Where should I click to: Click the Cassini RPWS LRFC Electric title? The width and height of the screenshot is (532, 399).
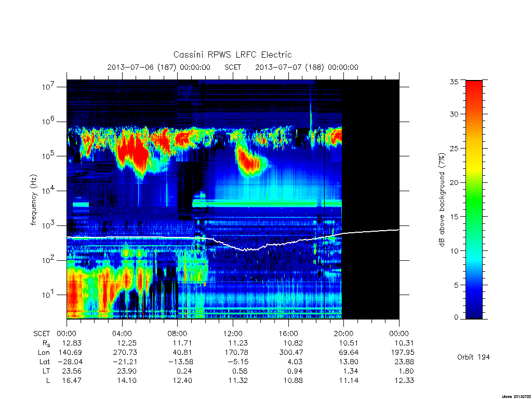tap(232, 55)
